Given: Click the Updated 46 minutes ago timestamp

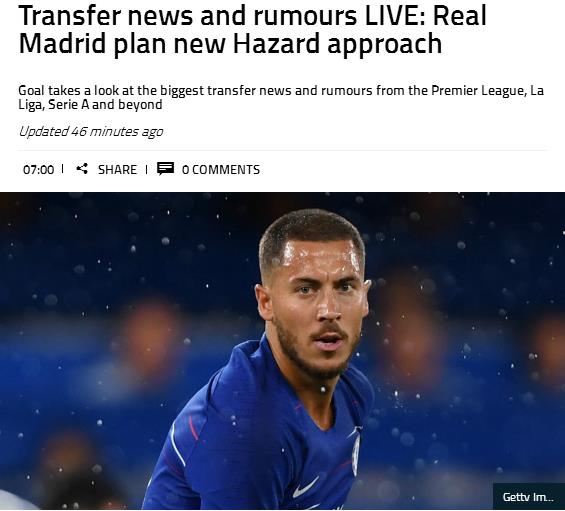Looking at the screenshot, I should [x=91, y=132].
